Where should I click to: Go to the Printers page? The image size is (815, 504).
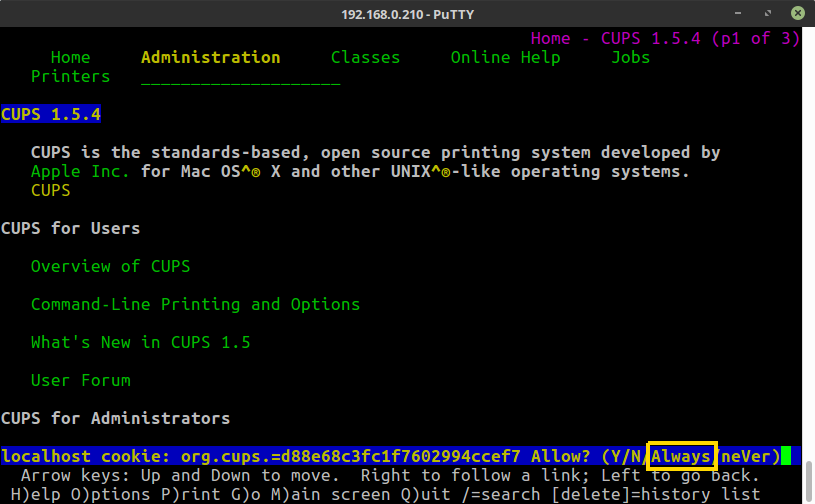click(70, 76)
